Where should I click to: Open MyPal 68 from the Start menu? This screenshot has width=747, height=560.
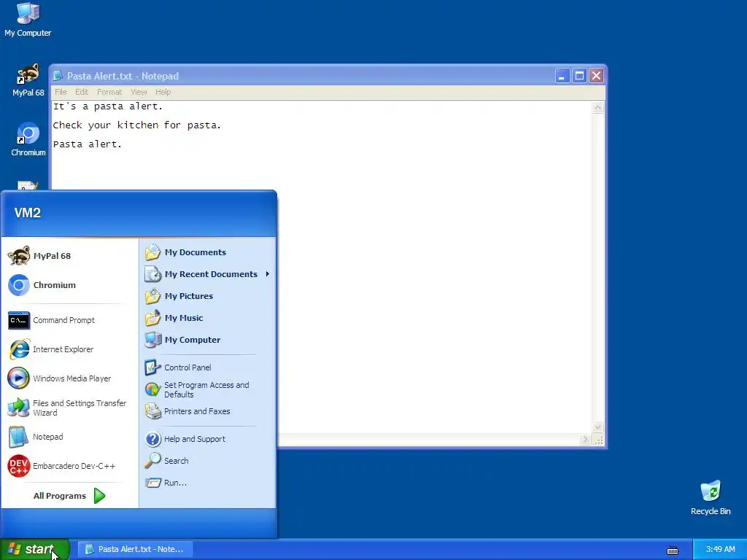tap(70, 256)
